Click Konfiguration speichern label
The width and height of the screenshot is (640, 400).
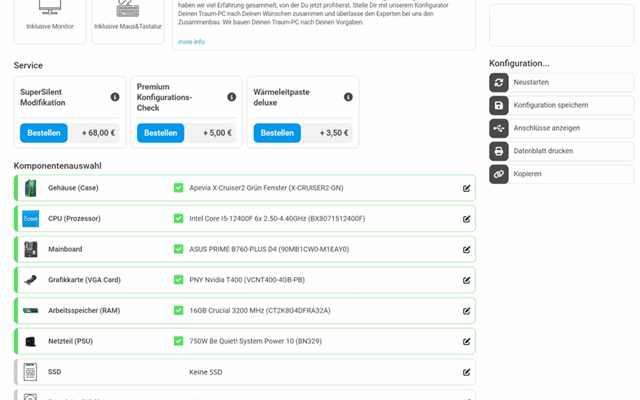click(x=551, y=105)
